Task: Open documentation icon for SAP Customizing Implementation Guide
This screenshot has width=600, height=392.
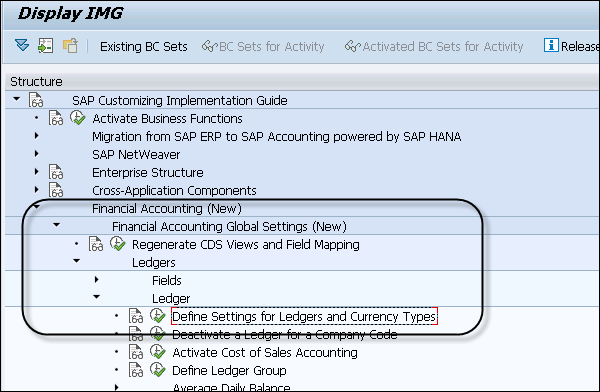Action: point(36,100)
